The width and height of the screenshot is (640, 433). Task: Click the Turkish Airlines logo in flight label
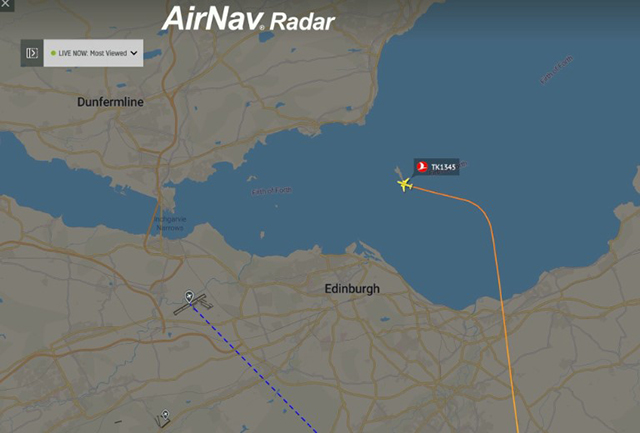point(422,167)
